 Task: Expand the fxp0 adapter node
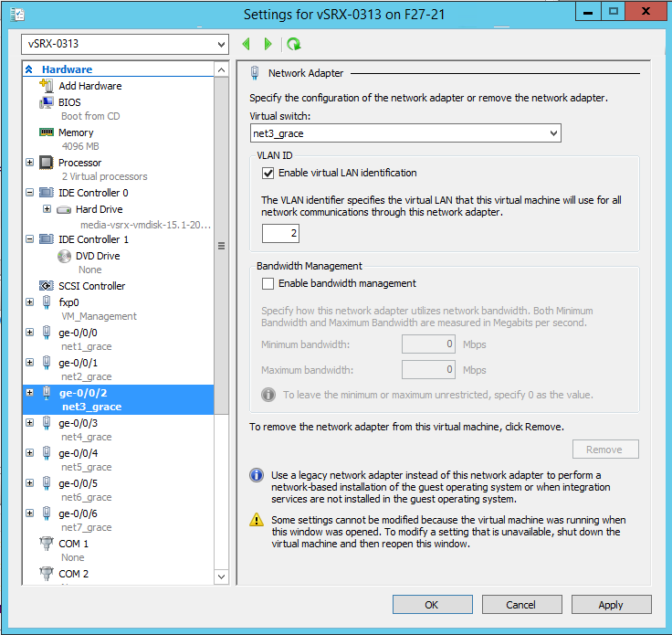tap(29, 302)
